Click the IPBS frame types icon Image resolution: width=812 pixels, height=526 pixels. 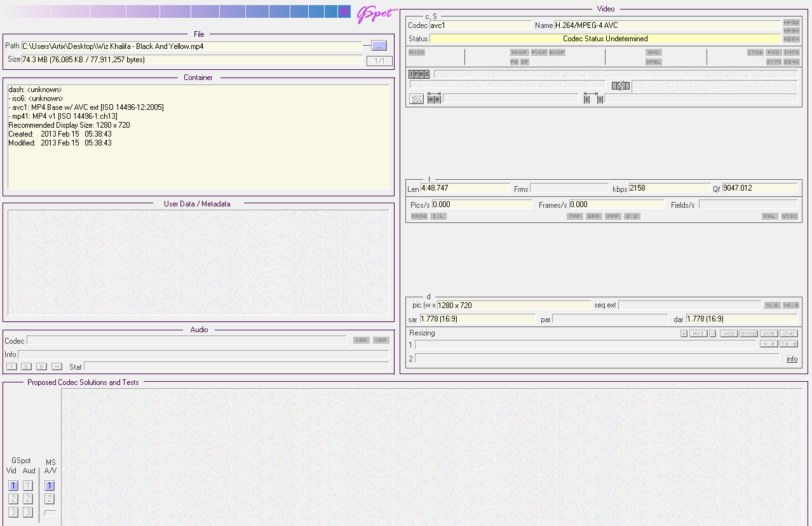(419, 74)
